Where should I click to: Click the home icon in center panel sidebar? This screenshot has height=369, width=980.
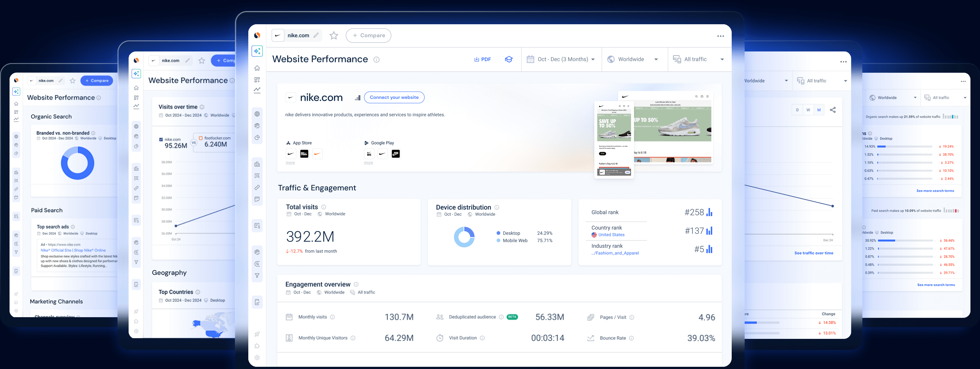(x=257, y=68)
